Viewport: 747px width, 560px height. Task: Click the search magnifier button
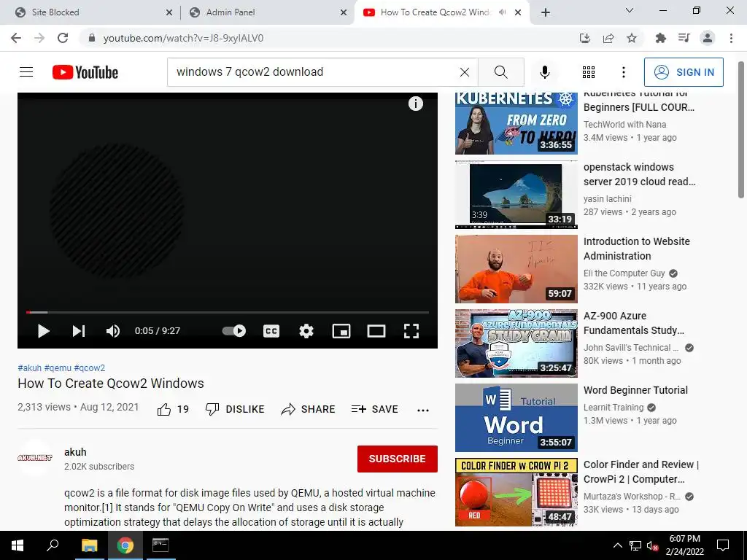tap(500, 72)
